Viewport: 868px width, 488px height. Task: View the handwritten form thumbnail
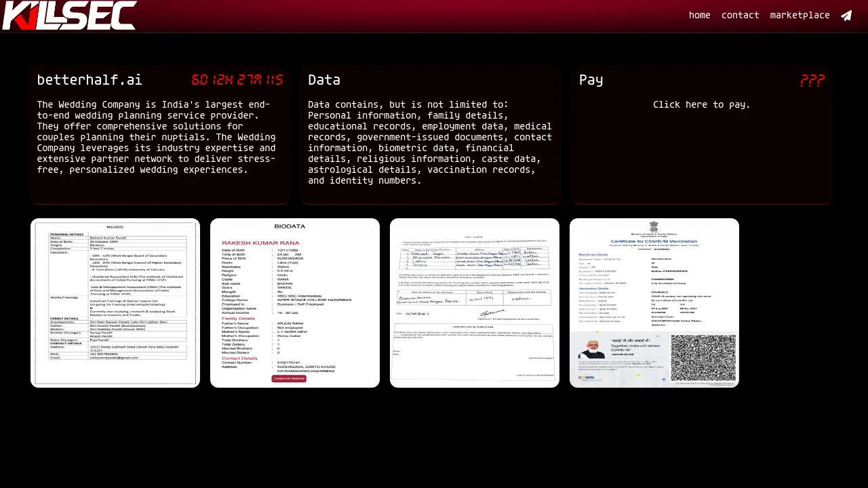click(475, 303)
